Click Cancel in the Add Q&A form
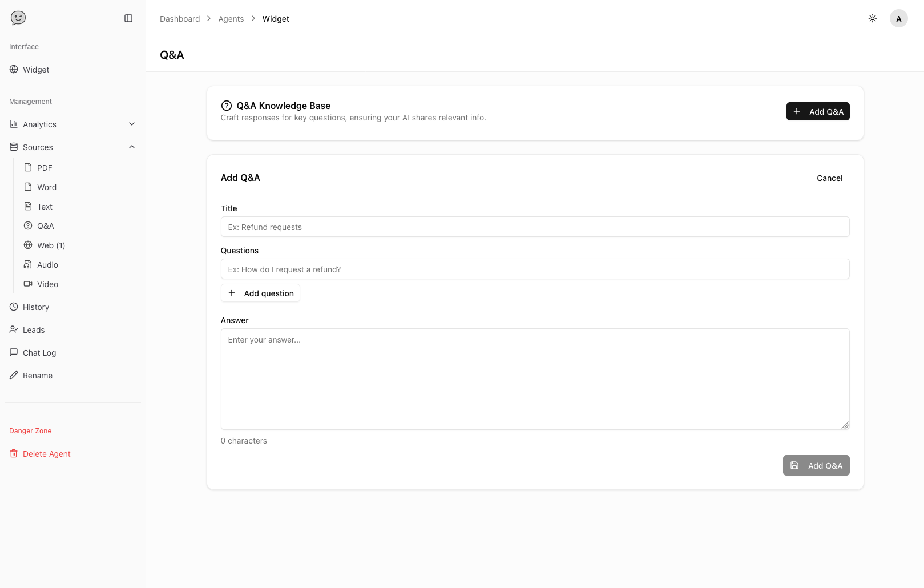The width and height of the screenshot is (924, 588). click(x=829, y=178)
